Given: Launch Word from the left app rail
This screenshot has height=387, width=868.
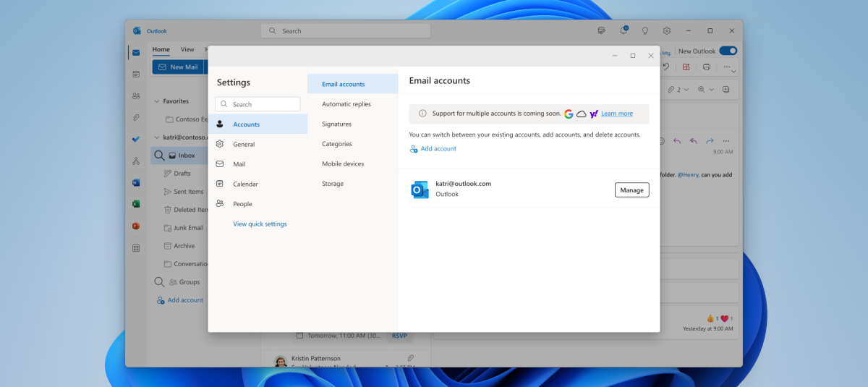Looking at the screenshot, I should [136, 182].
